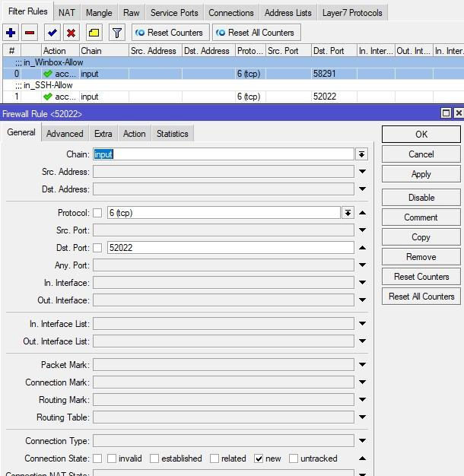
Task: Collapse the Dst. Port field
Action: pyautogui.click(x=362, y=248)
